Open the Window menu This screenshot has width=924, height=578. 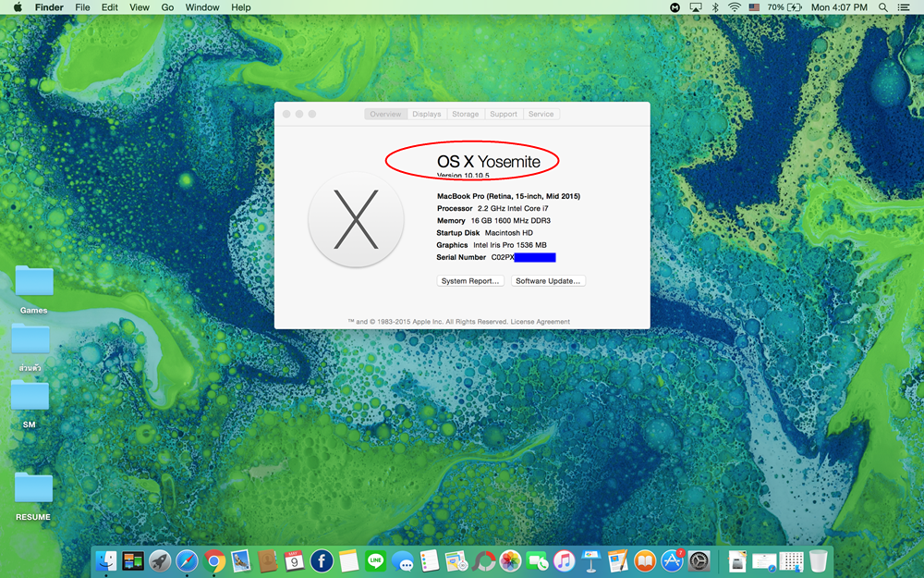tap(202, 7)
